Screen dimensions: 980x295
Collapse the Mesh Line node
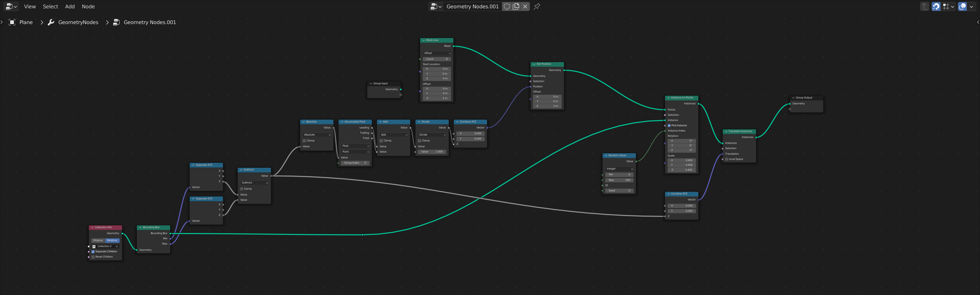(423, 40)
